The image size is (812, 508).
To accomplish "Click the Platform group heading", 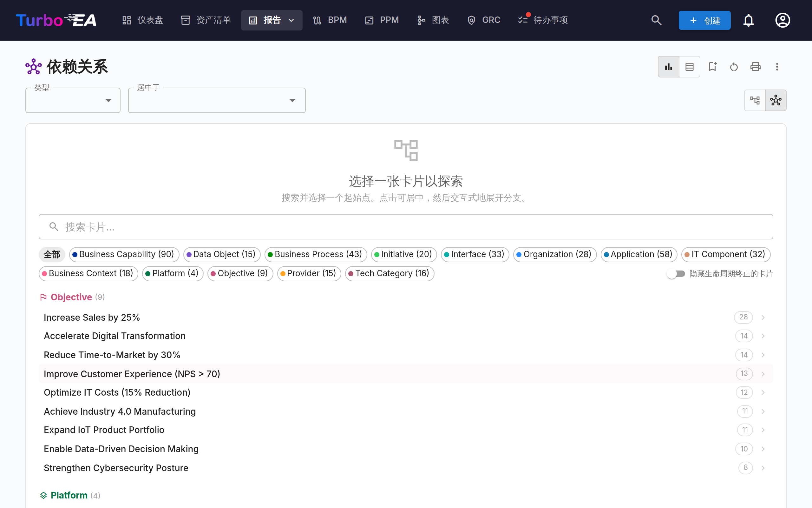I will coord(69,495).
